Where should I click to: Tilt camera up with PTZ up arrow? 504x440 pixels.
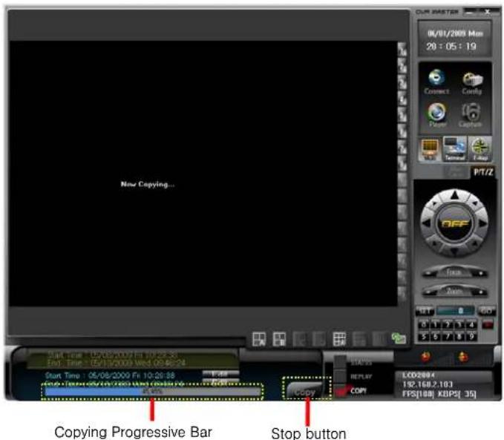[454, 194]
